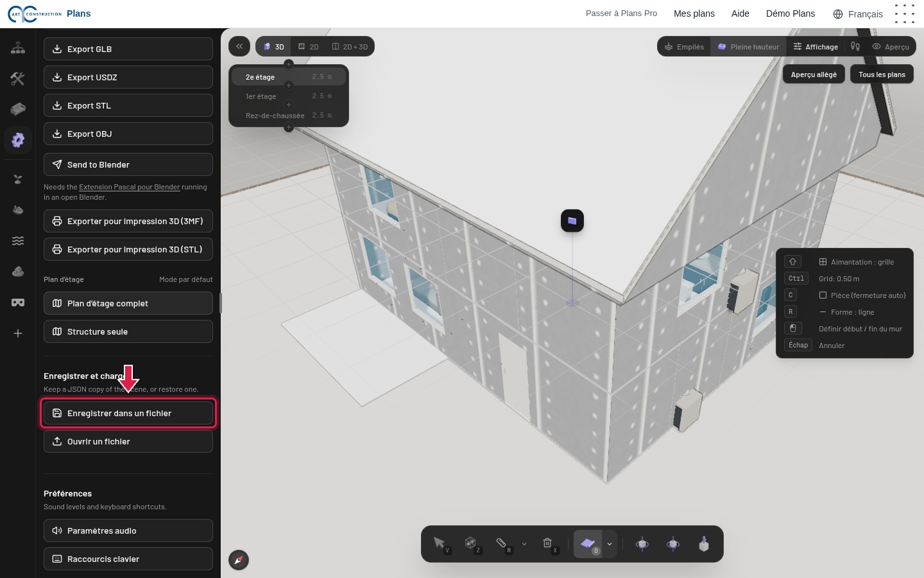Click the purple marker above the house

[x=572, y=221]
